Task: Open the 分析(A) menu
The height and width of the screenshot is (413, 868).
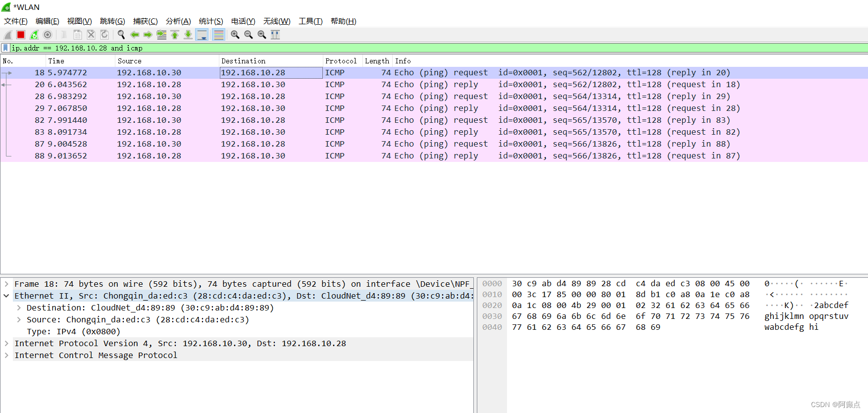Action: point(178,21)
